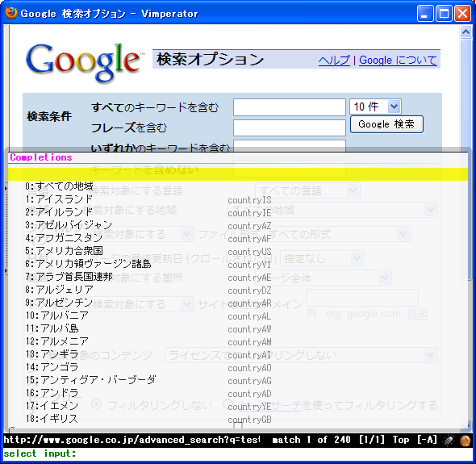Maximize the Vimperator window
The image size is (476, 464).
(444, 14)
